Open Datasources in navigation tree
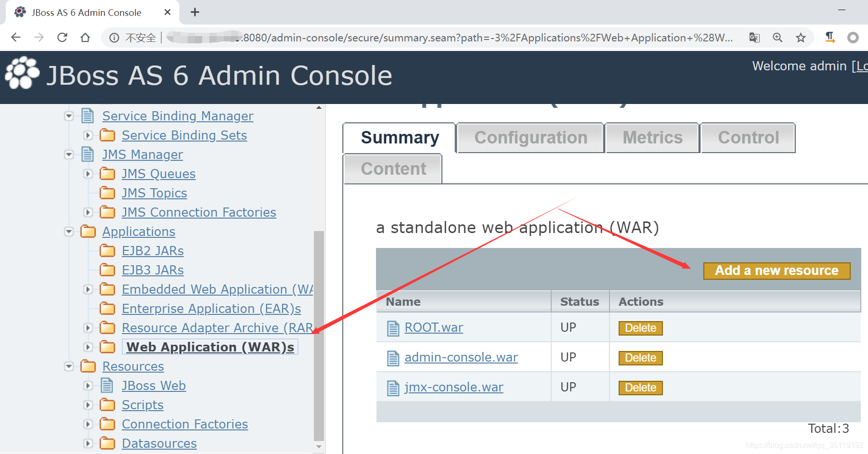868x454 pixels. pyautogui.click(x=159, y=443)
